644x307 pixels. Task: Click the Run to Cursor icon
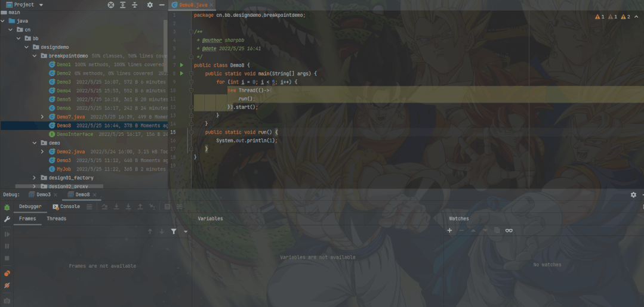coord(152,206)
